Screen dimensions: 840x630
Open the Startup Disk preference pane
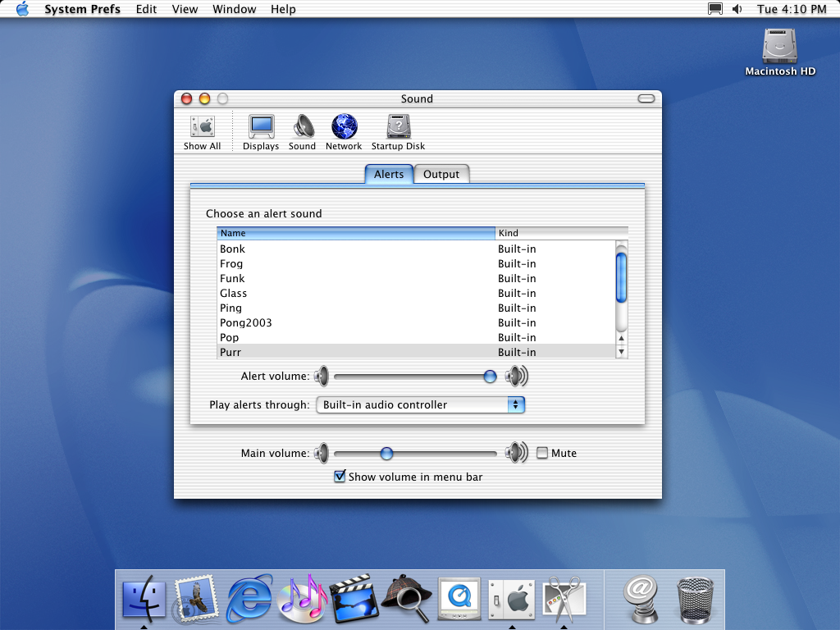(x=398, y=131)
